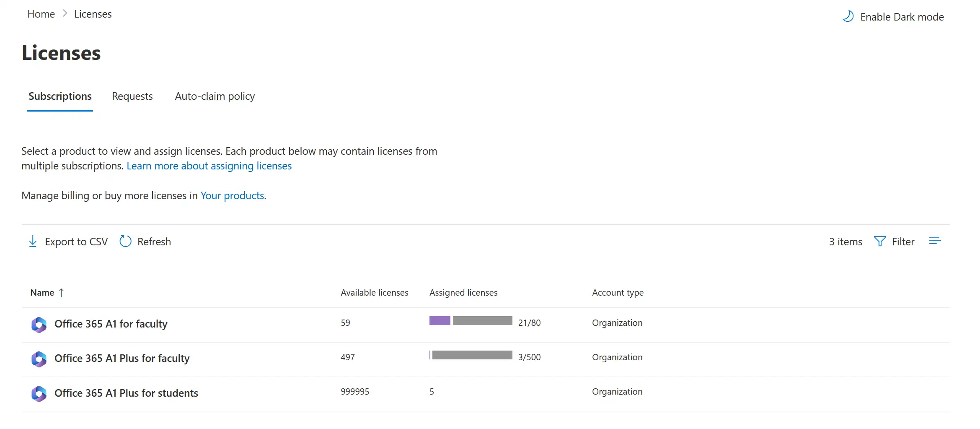The width and height of the screenshot is (980, 429).
Task: Click the Licenses page heading
Action: click(61, 53)
